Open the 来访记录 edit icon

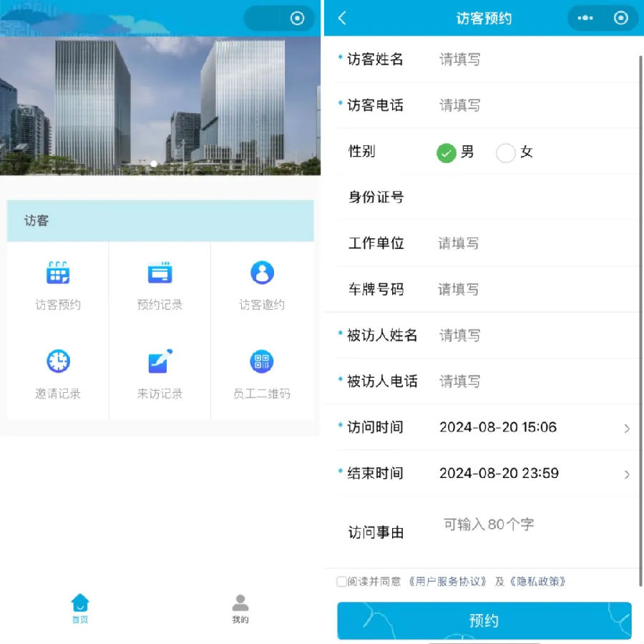[160, 361]
